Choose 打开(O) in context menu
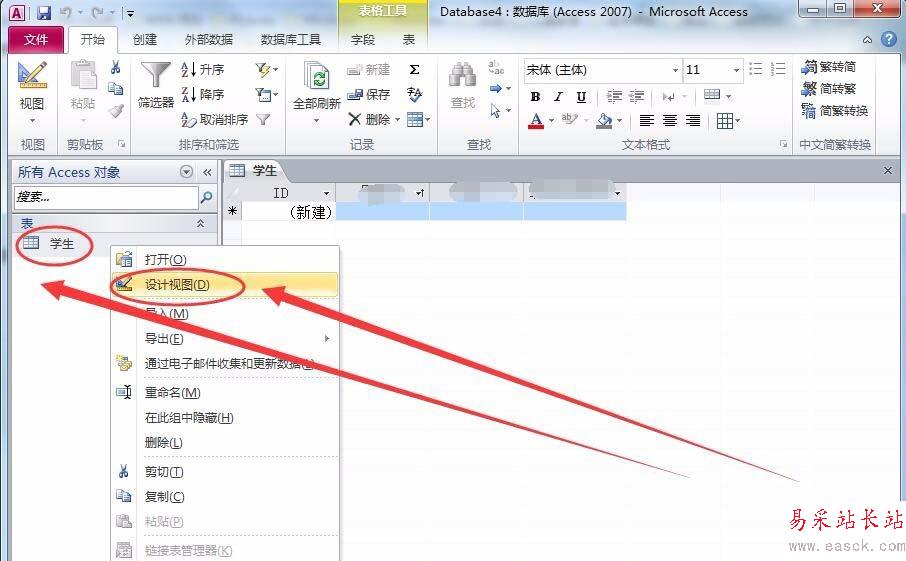This screenshot has width=906, height=561. point(224,259)
